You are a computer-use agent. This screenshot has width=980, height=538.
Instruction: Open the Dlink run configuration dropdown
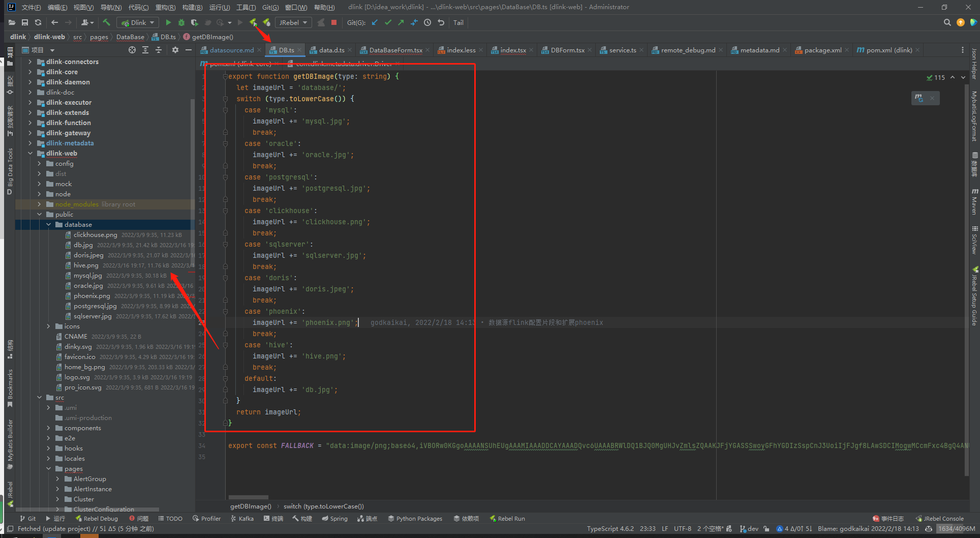(137, 22)
